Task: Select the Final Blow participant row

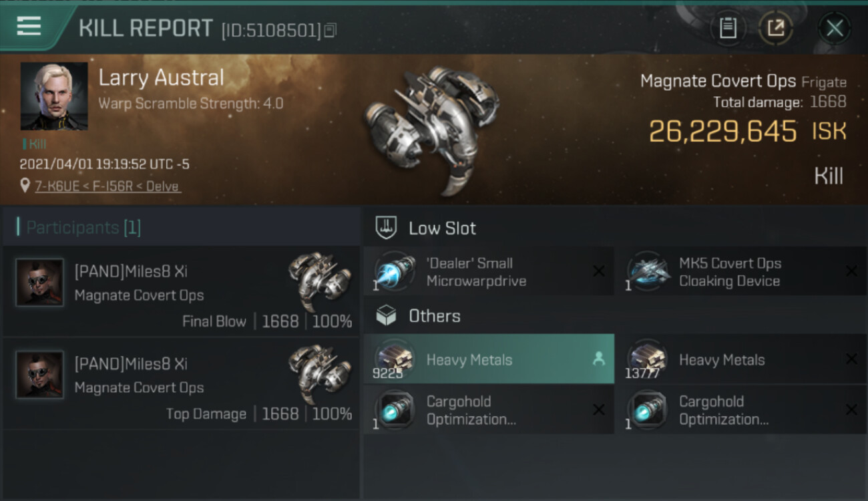Action: pos(180,291)
